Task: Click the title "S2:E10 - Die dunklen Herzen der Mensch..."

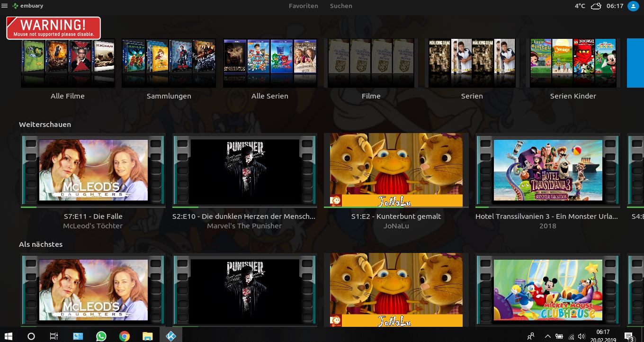Action: [244, 216]
